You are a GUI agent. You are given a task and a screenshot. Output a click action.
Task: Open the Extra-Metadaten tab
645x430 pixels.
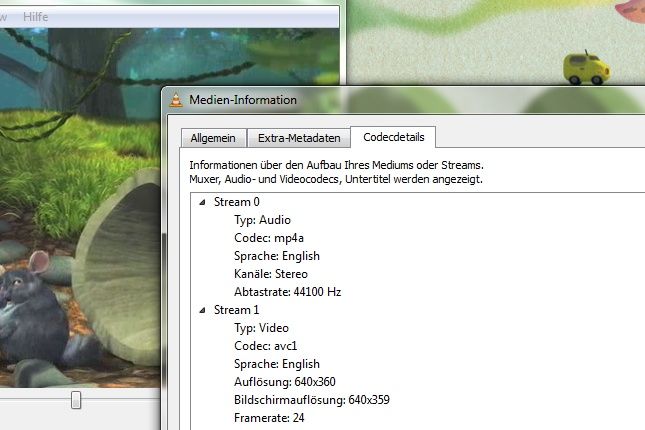[299, 138]
